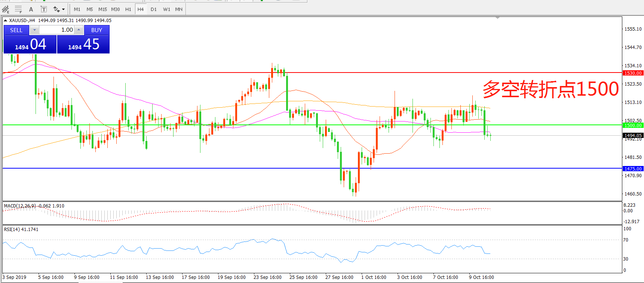This screenshot has height=283, width=644.
Task: Click the gray chart shift triangle marker
Action: (x=497, y=18)
